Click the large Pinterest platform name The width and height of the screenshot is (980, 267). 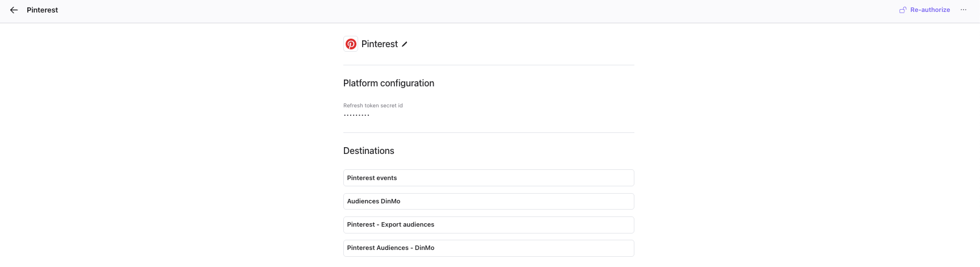click(379, 44)
